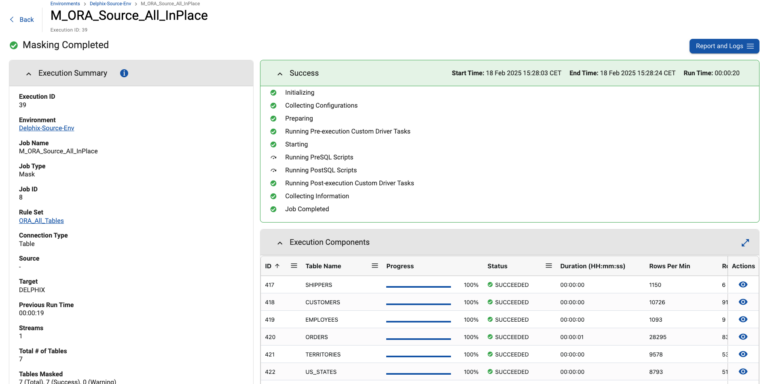Click the SHIPPERS succeeded status icon
The height and width of the screenshot is (384, 768).
[x=490, y=285]
